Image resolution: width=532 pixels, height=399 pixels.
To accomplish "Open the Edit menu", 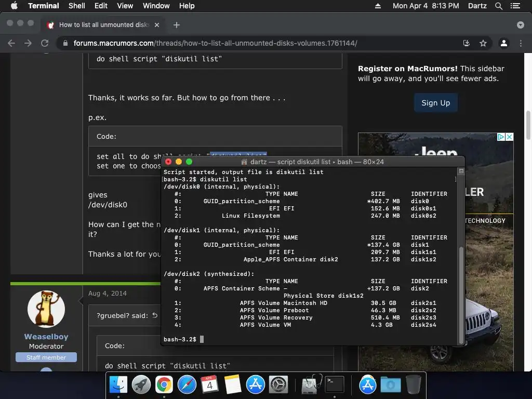I will [x=101, y=6].
